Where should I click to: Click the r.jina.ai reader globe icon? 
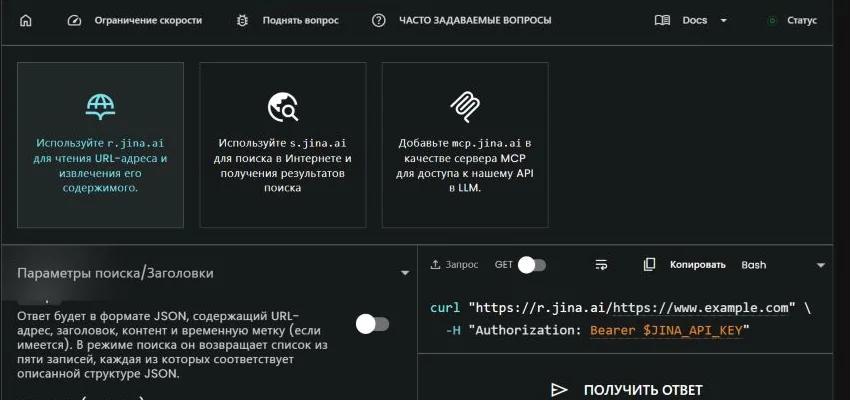pos(100,106)
